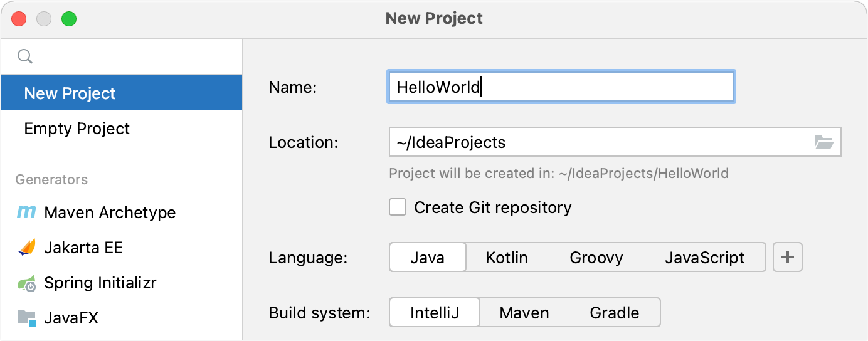
Task: Choose Kotlin as the language
Action: tap(507, 258)
